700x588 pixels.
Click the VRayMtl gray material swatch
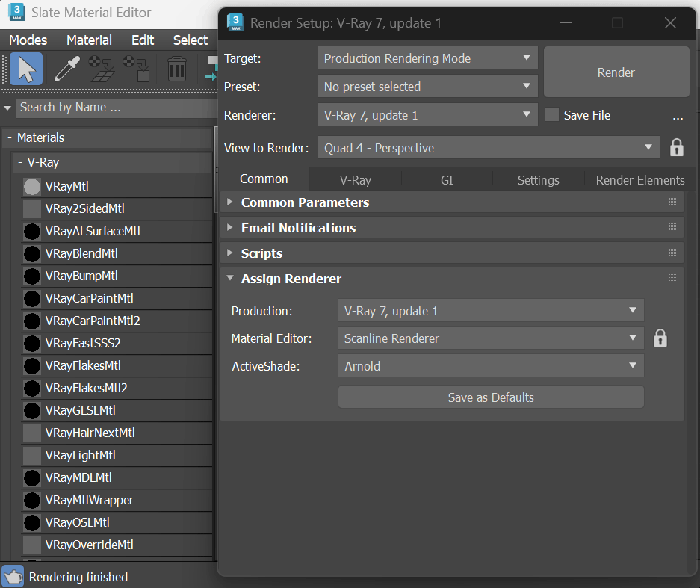(x=32, y=186)
